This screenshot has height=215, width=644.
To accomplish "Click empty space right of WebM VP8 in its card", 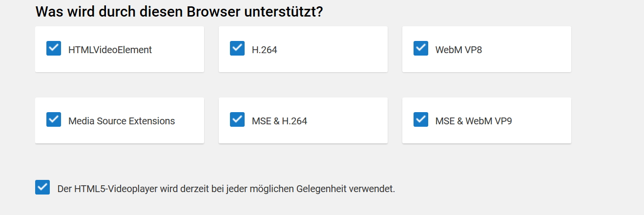I will pos(527,50).
